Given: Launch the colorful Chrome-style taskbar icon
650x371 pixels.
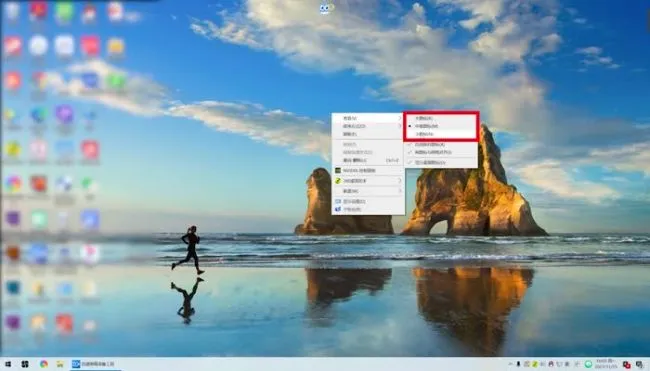Looking at the screenshot, I should tap(44, 364).
